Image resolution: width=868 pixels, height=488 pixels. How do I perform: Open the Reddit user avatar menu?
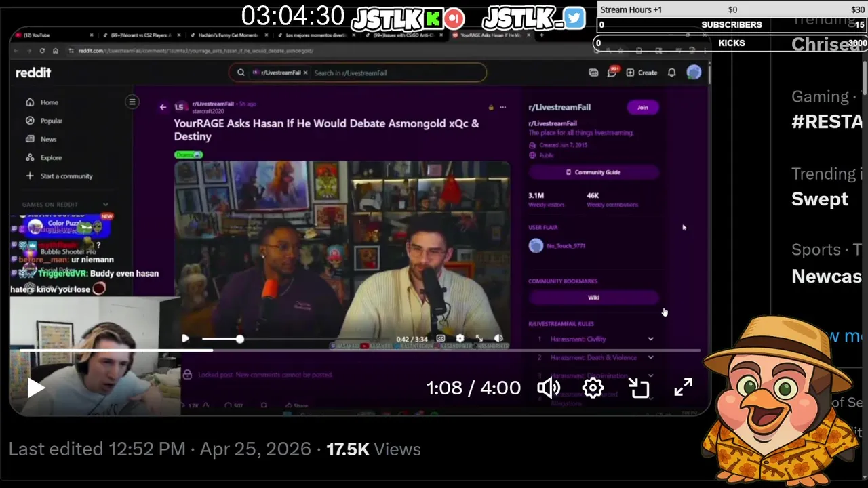(694, 73)
